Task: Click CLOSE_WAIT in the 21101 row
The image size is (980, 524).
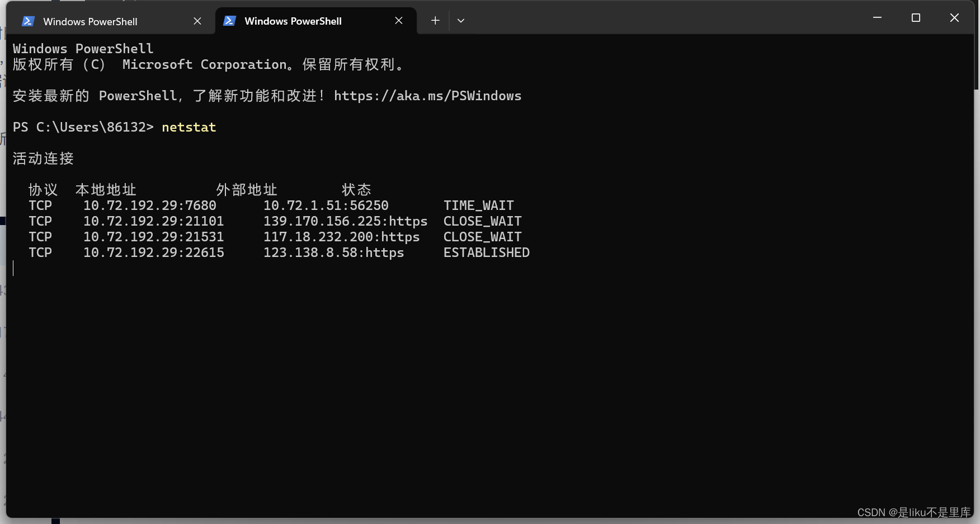Action: pyautogui.click(x=483, y=221)
